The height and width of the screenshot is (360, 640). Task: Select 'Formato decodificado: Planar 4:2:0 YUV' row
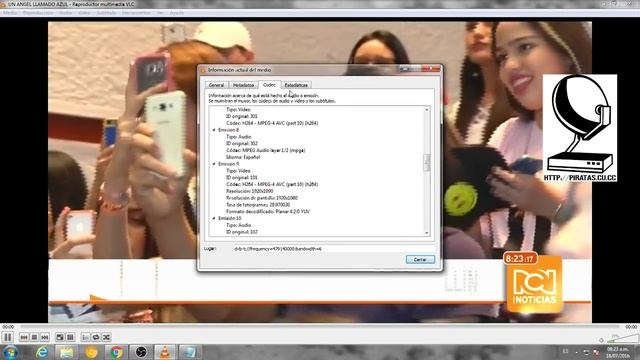pos(268,211)
